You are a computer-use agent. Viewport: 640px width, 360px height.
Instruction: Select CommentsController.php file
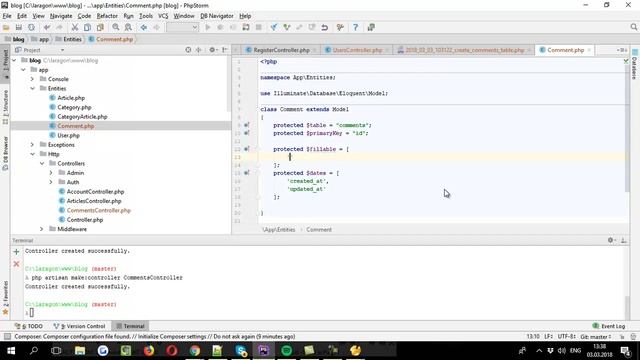coord(98,211)
